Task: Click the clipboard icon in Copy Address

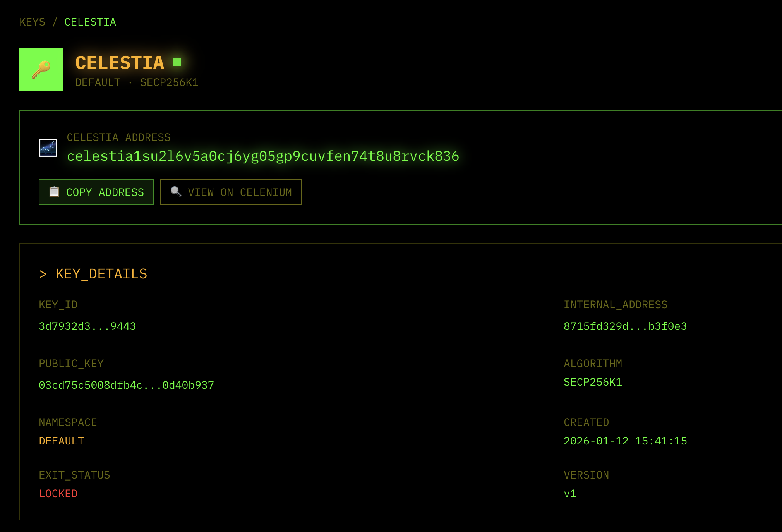Action: [x=54, y=192]
